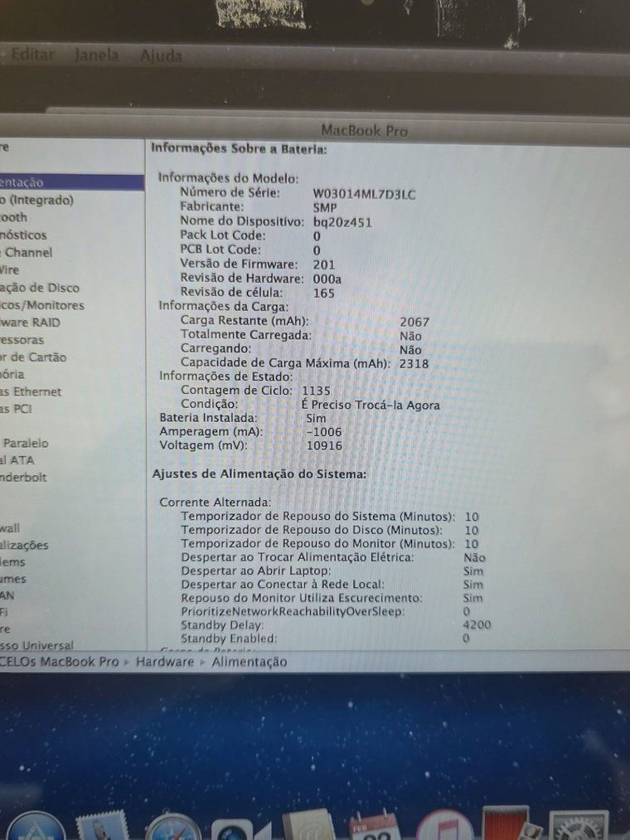Select 'cos/Monitores' sidebar item
630x840 pixels.
42,305
